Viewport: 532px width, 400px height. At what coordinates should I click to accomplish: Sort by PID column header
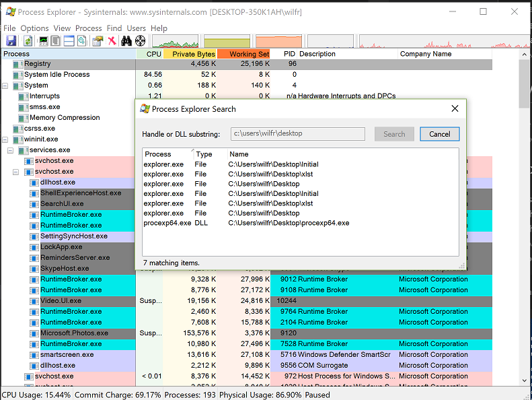click(x=284, y=54)
